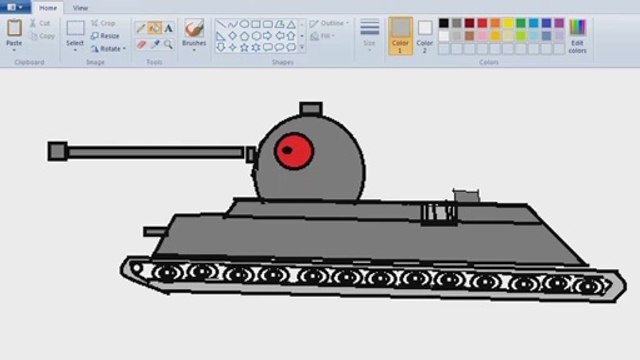Choose the Pentagon shape

(x=244, y=36)
